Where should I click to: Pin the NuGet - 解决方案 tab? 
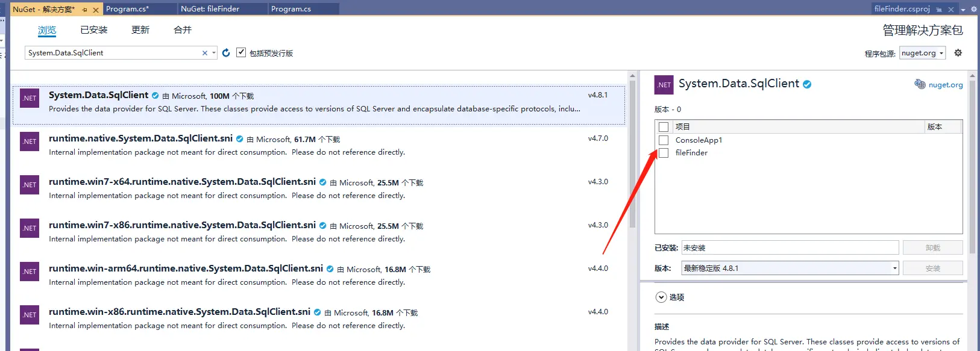(85, 10)
